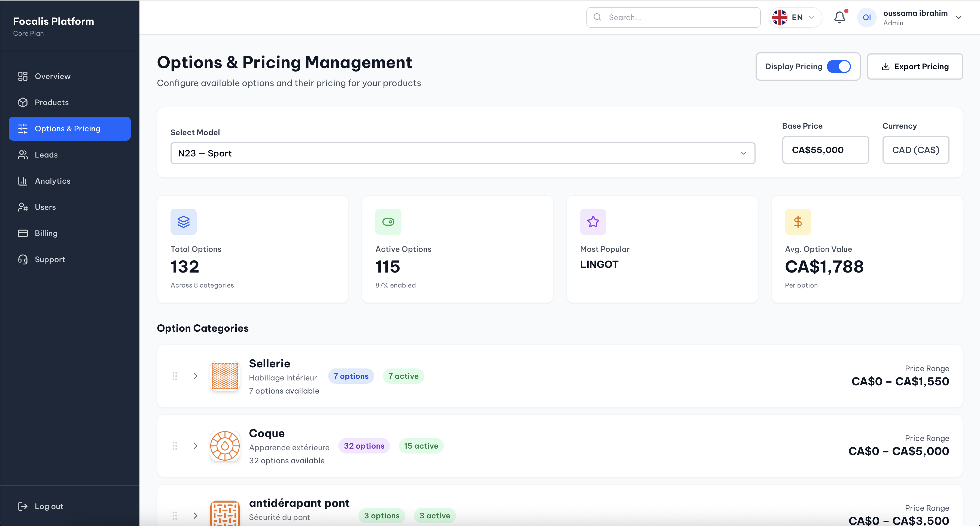Go to Products in the sidebar
Viewport: 980px width, 526px height.
tap(70, 102)
